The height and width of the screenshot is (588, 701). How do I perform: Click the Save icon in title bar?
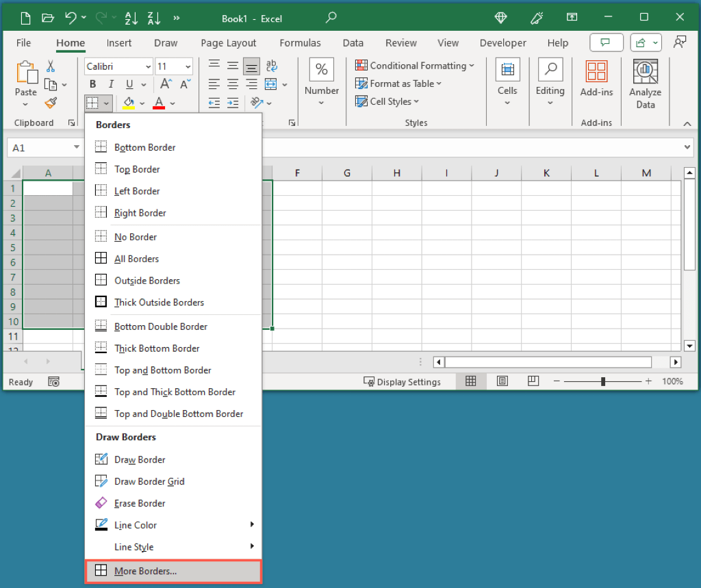point(25,18)
